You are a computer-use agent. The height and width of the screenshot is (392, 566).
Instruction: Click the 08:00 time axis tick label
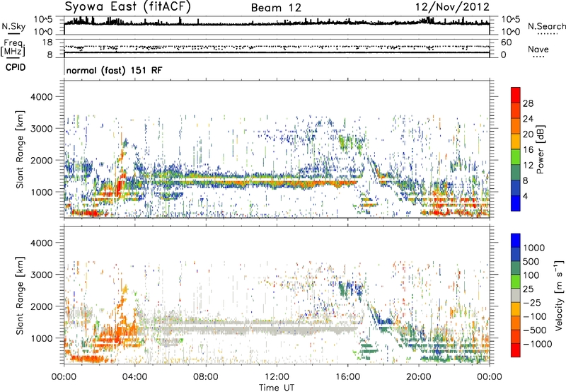point(205,377)
